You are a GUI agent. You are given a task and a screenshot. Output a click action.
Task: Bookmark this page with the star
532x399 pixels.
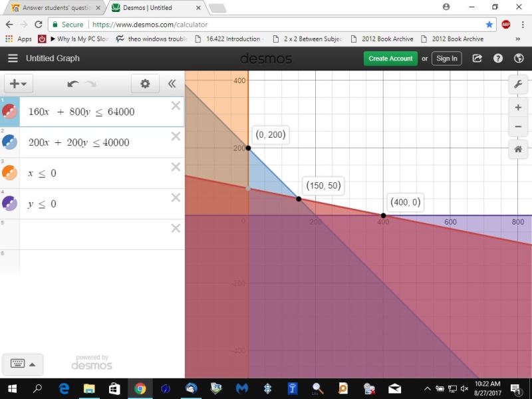(489, 25)
